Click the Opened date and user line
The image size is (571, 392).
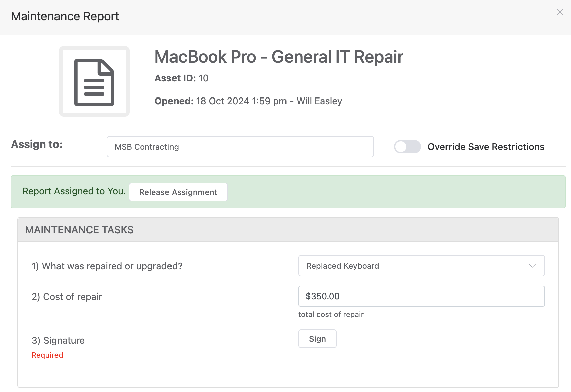coord(248,101)
